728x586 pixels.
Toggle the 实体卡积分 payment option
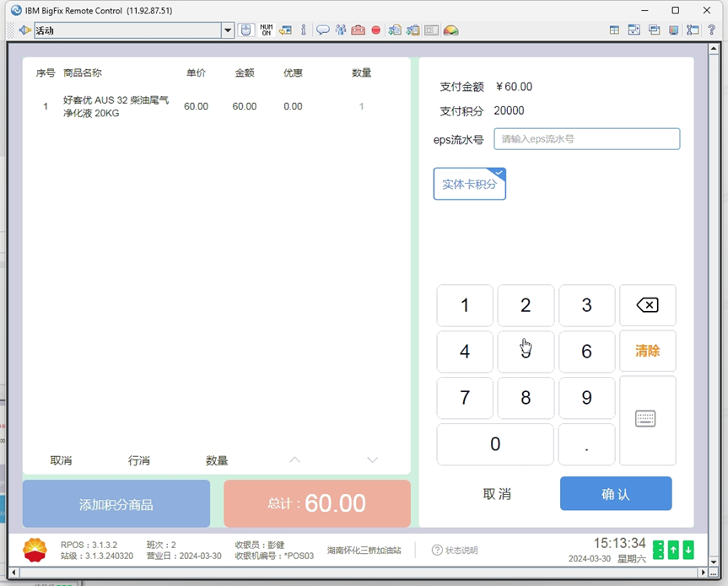(469, 184)
